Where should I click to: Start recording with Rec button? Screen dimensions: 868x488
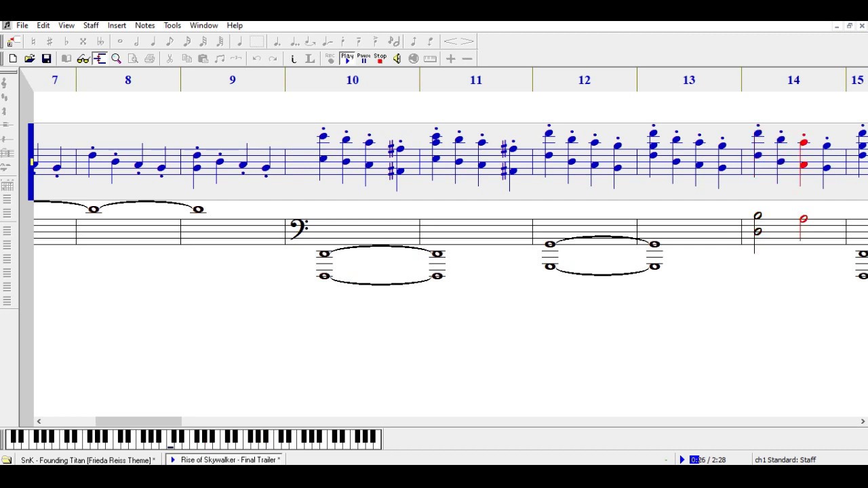(x=330, y=59)
